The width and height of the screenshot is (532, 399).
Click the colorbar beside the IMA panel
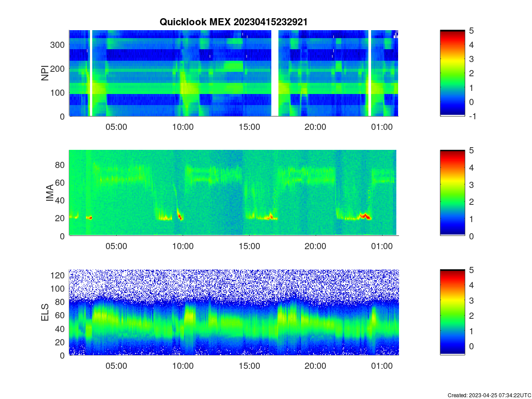[x=453, y=193]
